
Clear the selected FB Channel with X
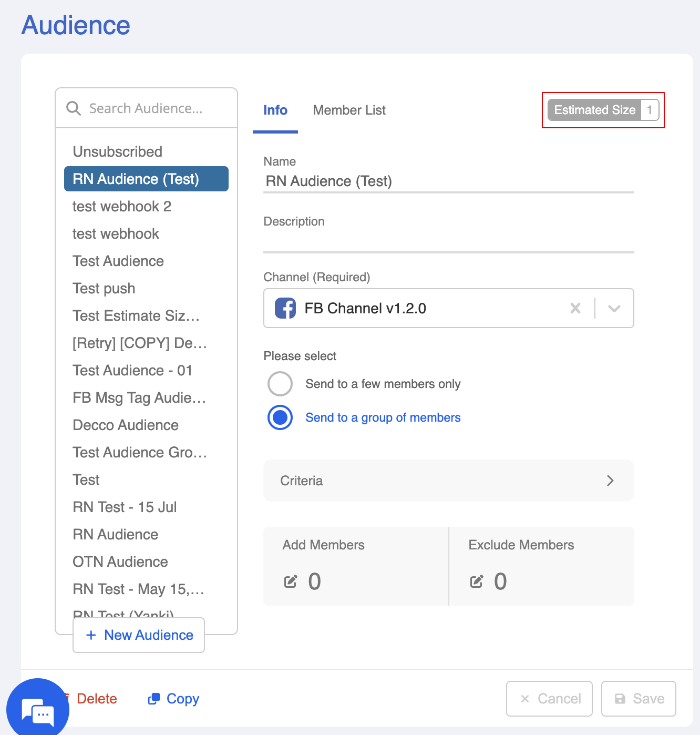[575, 308]
